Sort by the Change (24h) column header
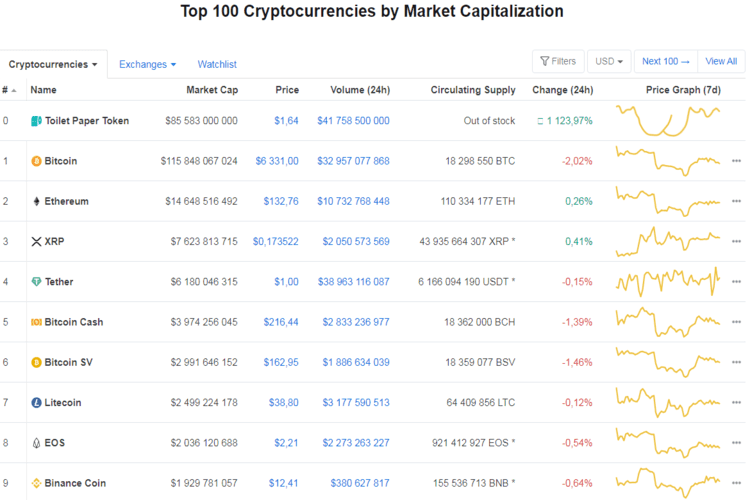 [563, 90]
